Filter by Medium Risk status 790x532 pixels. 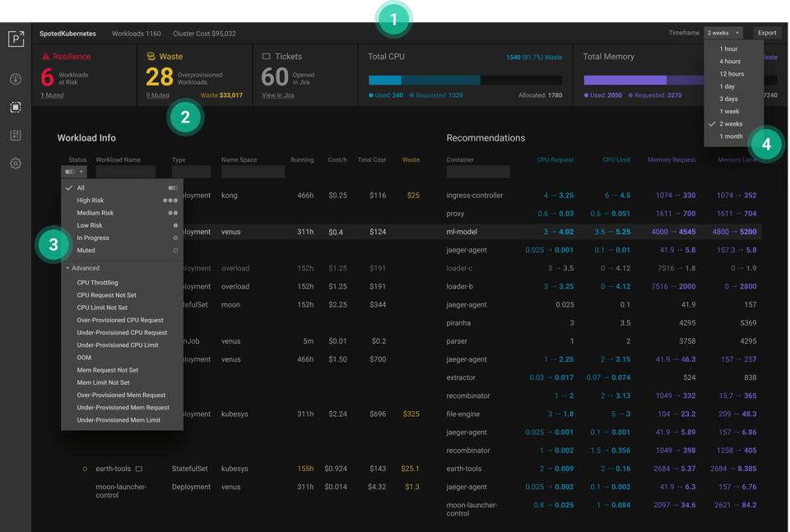[x=122, y=213]
